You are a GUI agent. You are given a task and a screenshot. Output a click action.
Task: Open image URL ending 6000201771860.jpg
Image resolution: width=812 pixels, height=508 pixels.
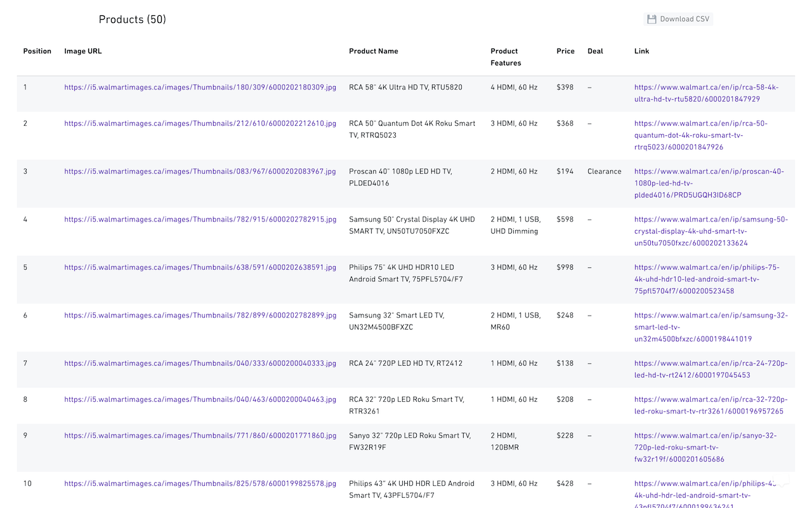coord(200,436)
